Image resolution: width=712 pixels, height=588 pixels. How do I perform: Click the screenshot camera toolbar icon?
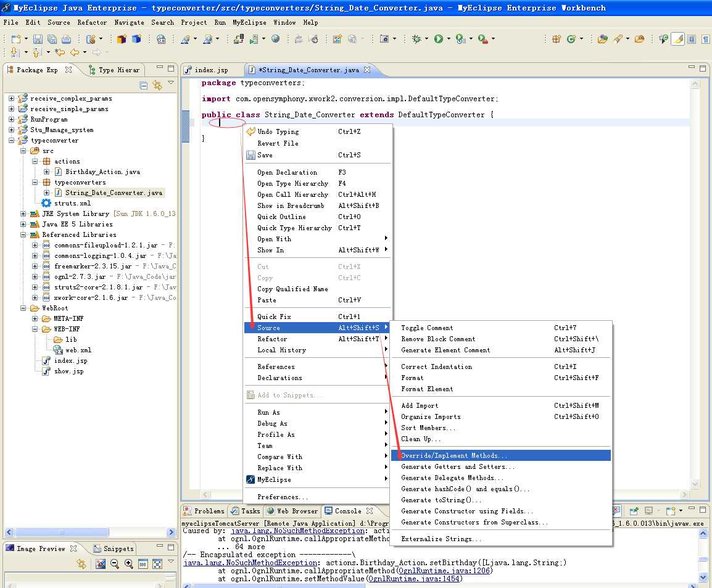384,39
